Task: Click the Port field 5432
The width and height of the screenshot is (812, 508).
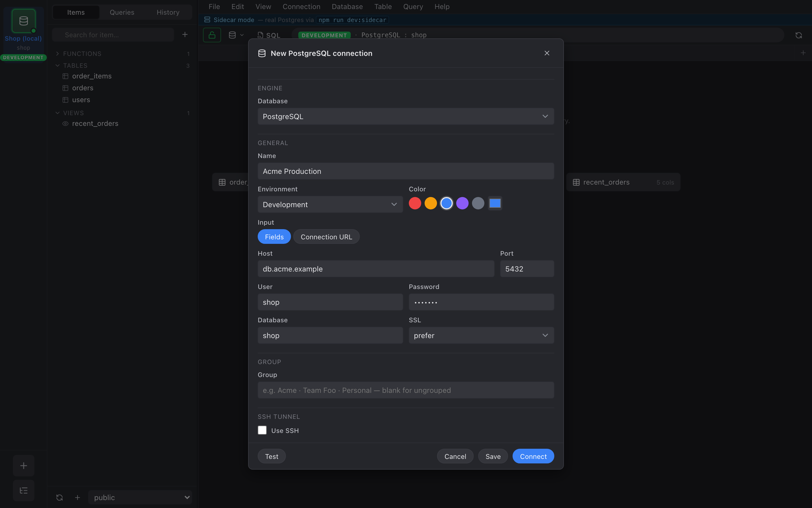Action: point(527,269)
